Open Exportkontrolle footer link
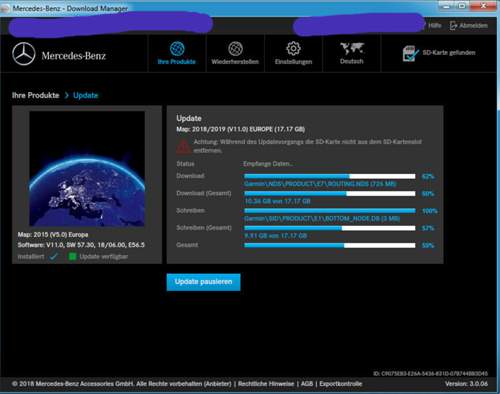 [x=341, y=384]
